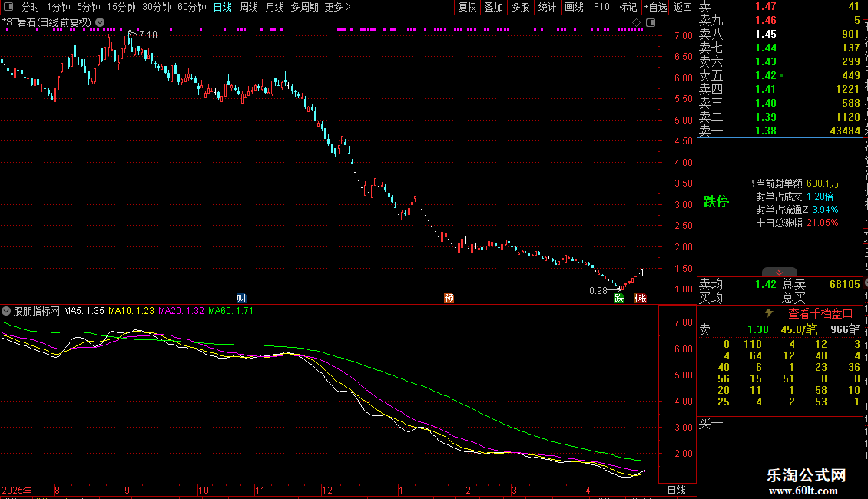The image size is (868, 499).
Task: Click the 卖均 1.42 value
Action: pyautogui.click(x=766, y=284)
